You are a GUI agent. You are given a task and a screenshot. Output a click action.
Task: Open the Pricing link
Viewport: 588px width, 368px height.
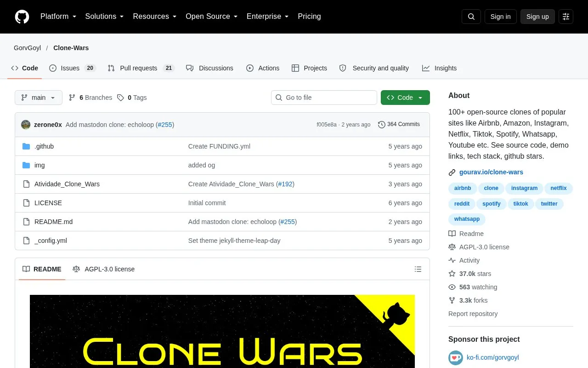[x=309, y=17]
